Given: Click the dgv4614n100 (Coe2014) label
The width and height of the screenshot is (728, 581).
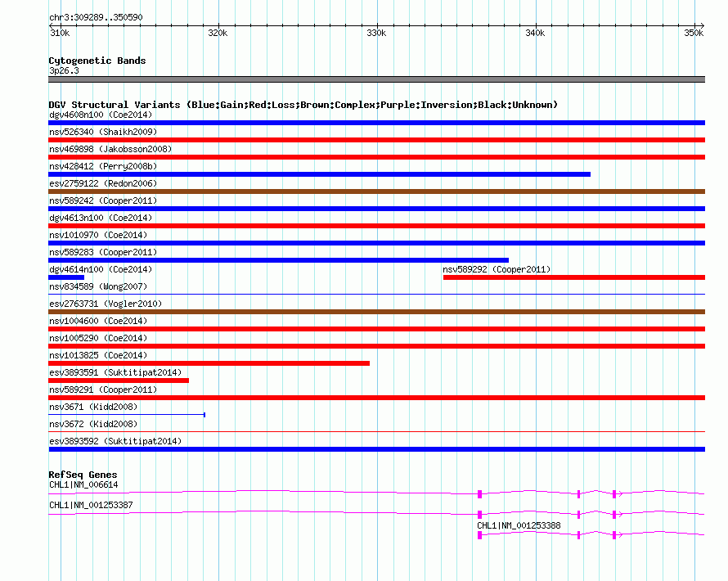Looking at the screenshot, I should coord(101,269).
